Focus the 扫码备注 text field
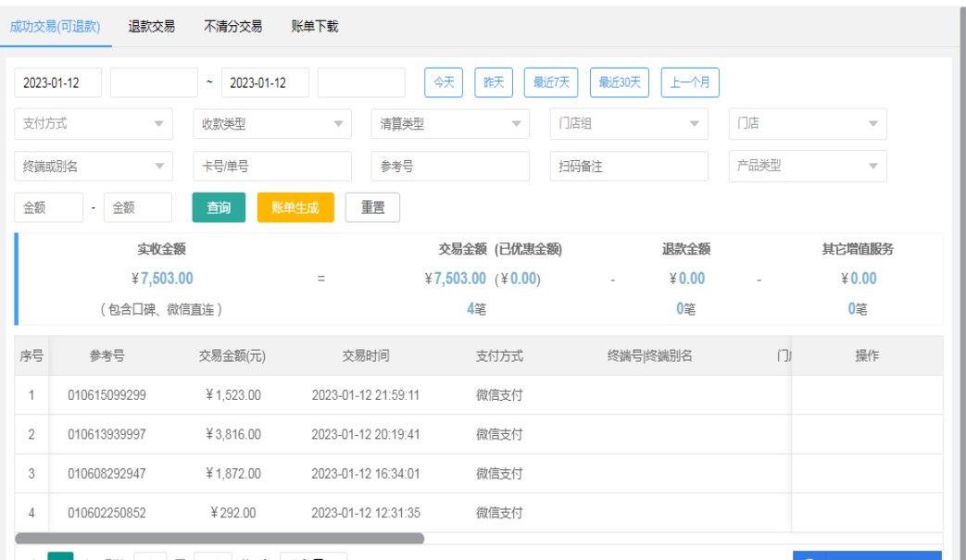This screenshot has width=966, height=560. (628, 166)
